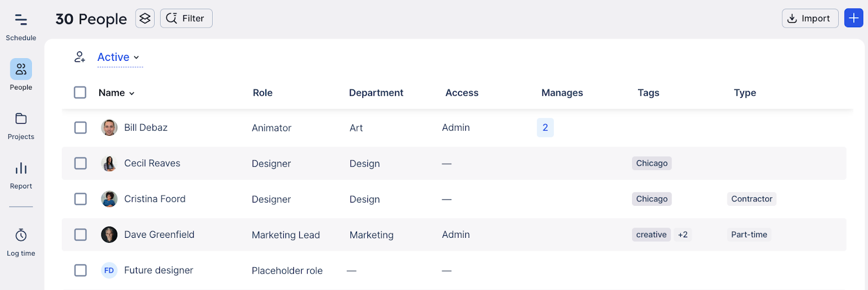Click the Department column header
The height and width of the screenshot is (290, 868).
coord(376,93)
